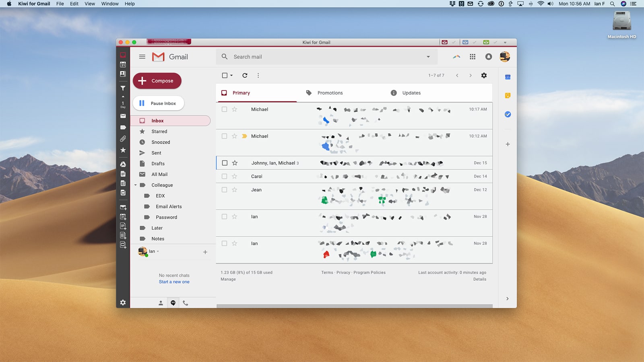Image resolution: width=644 pixels, height=362 pixels.
Task: Open Kiwi settings gear in sidebar
Action: coord(123,302)
